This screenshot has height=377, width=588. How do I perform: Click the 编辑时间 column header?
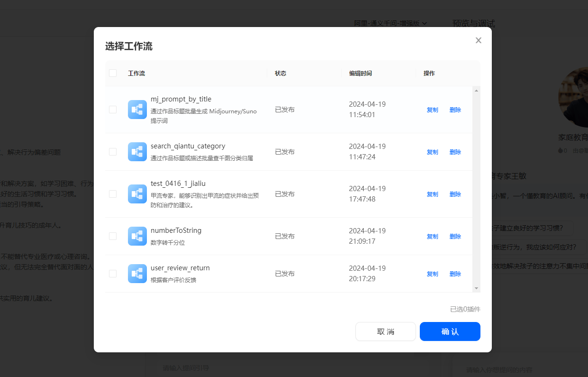361,74
